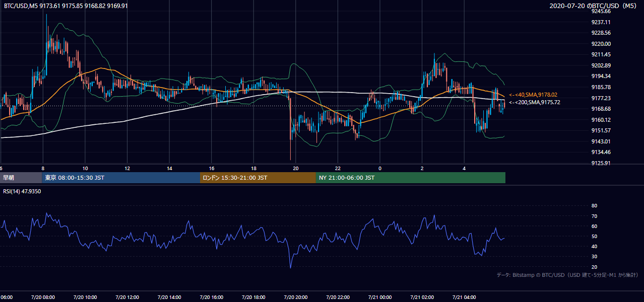Viewport: 644px width, 302px height.
Task: Select the 早朝 session bar
Action: 21,178
